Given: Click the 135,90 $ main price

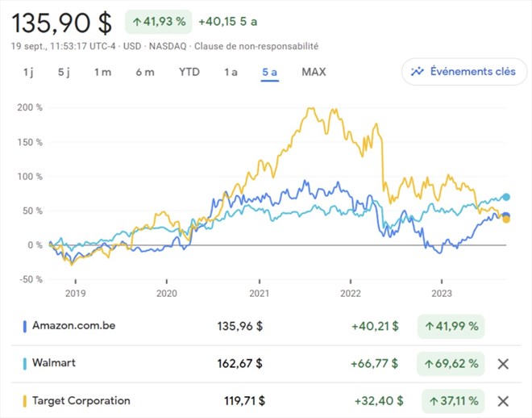Looking at the screenshot, I should point(62,23).
